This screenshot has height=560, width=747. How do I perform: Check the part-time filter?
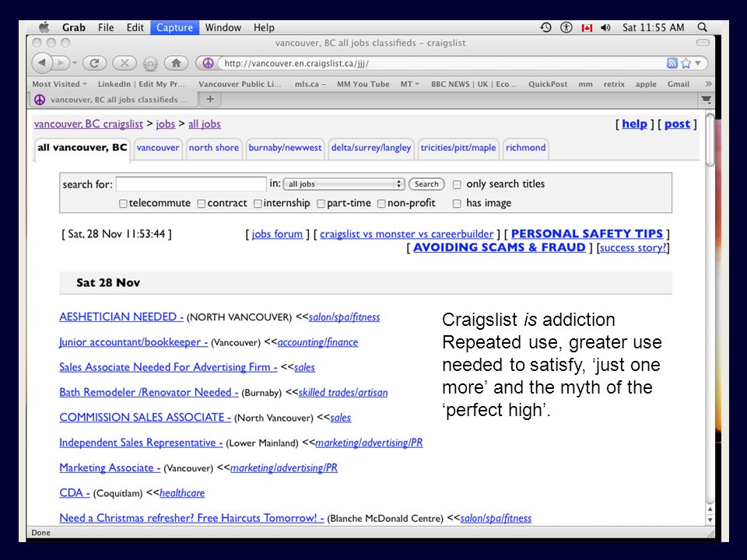pyautogui.click(x=321, y=203)
